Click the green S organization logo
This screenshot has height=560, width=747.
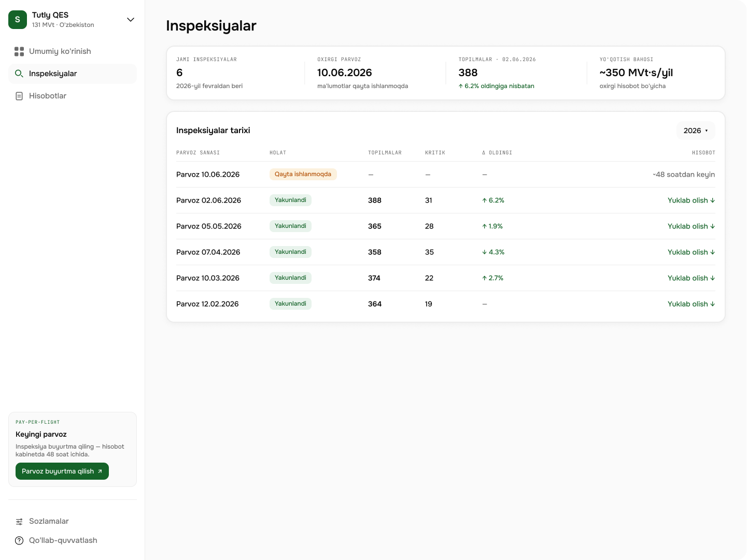(18, 20)
